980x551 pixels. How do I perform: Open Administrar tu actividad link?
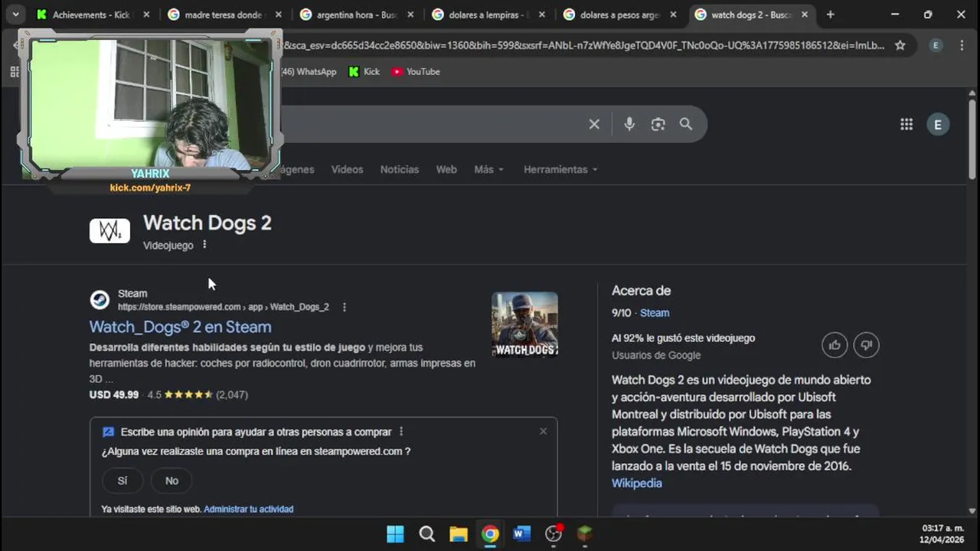click(248, 509)
